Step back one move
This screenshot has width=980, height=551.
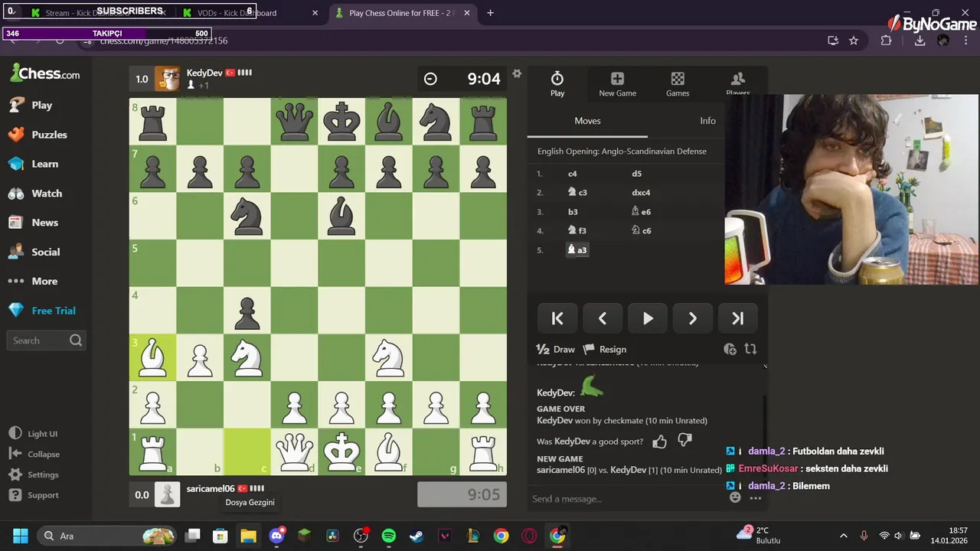click(603, 318)
